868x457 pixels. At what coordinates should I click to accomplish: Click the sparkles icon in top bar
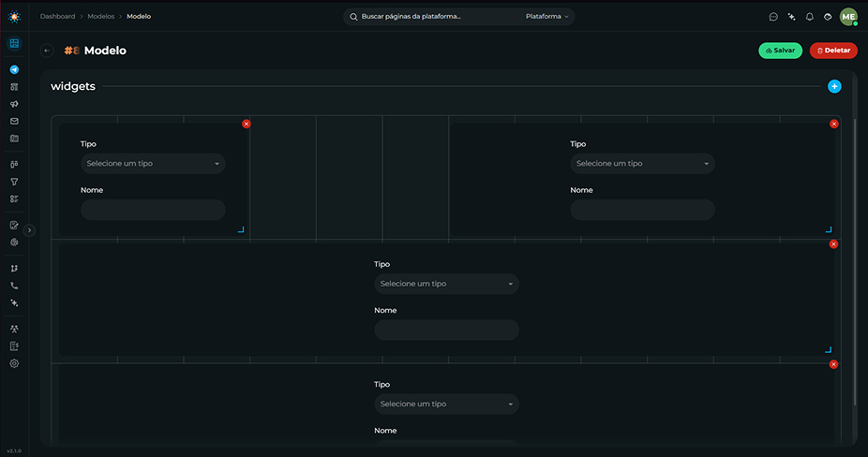pos(792,17)
